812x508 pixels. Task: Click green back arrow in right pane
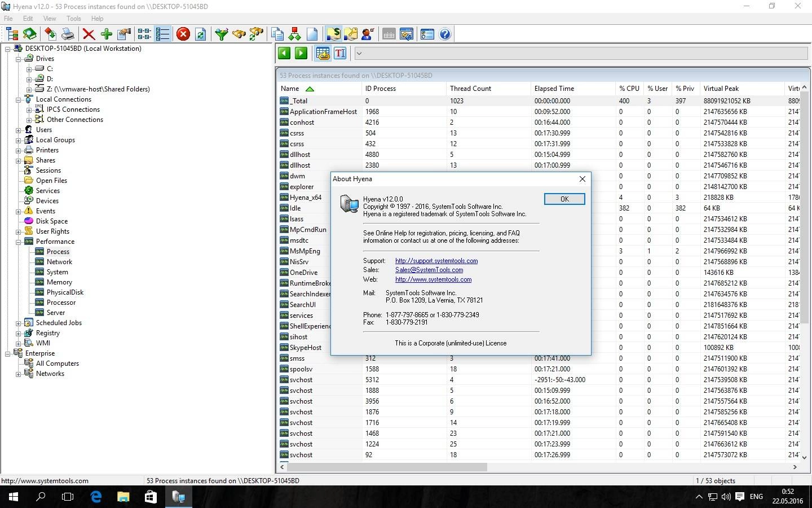click(x=284, y=54)
